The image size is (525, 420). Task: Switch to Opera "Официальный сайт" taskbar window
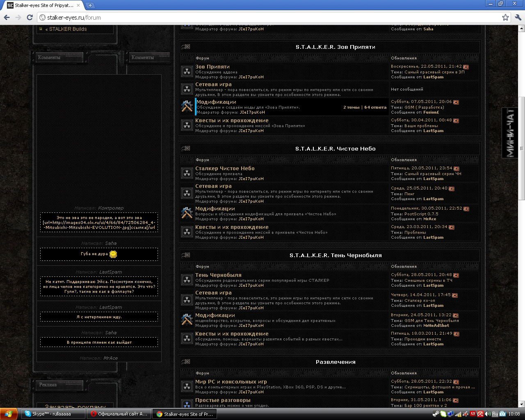pos(119,414)
